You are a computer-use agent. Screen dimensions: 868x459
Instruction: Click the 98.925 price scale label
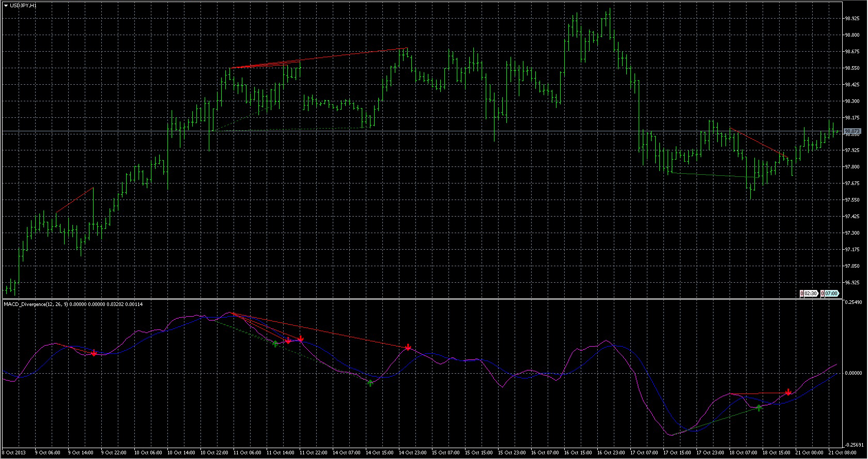click(852, 19)
